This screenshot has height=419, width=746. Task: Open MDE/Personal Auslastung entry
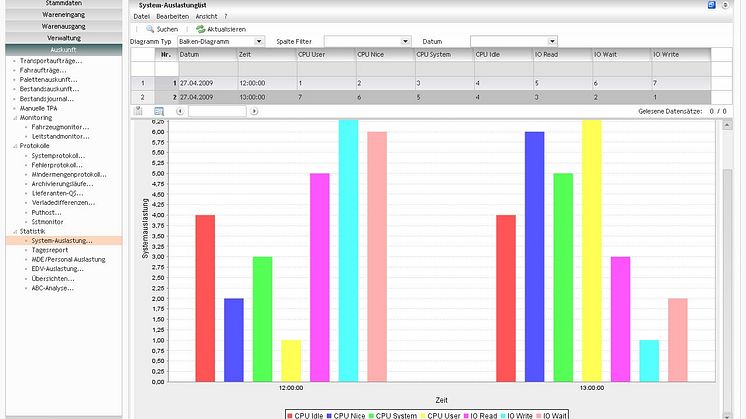click(69, 260)
